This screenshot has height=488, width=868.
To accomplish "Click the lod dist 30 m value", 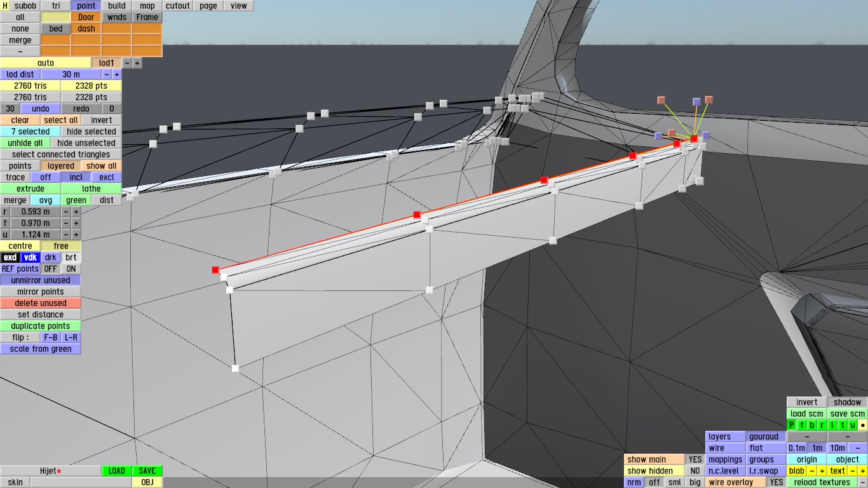I will coord(71,74).
